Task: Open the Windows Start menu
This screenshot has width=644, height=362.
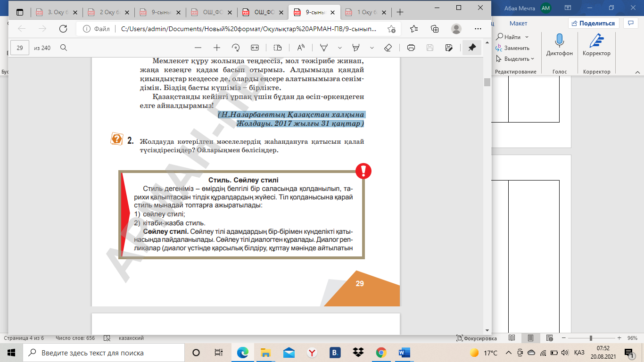Action: pyautogui.click(x=11, y=353)
